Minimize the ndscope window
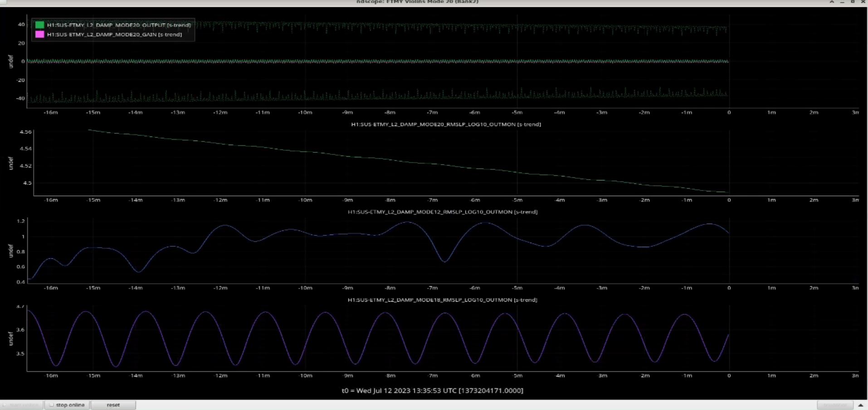 click(x=842, y=2)
